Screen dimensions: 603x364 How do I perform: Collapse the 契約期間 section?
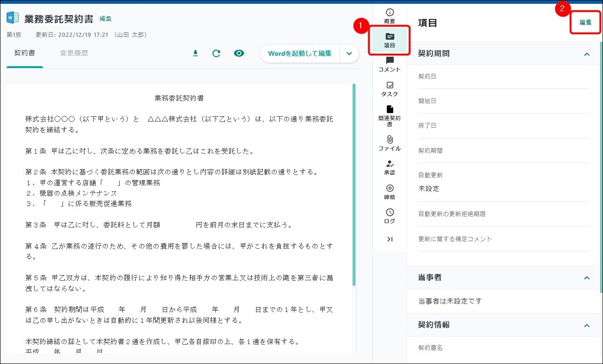586,54
